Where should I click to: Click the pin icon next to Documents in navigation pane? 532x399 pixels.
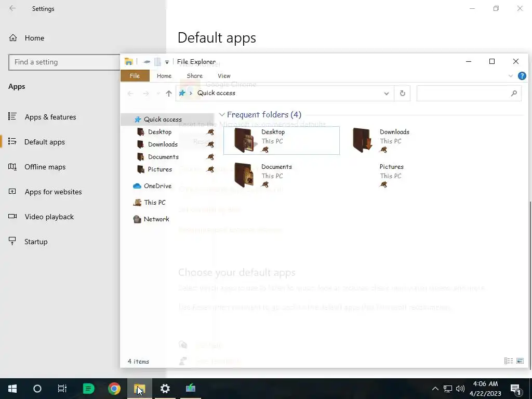(210, 157)
